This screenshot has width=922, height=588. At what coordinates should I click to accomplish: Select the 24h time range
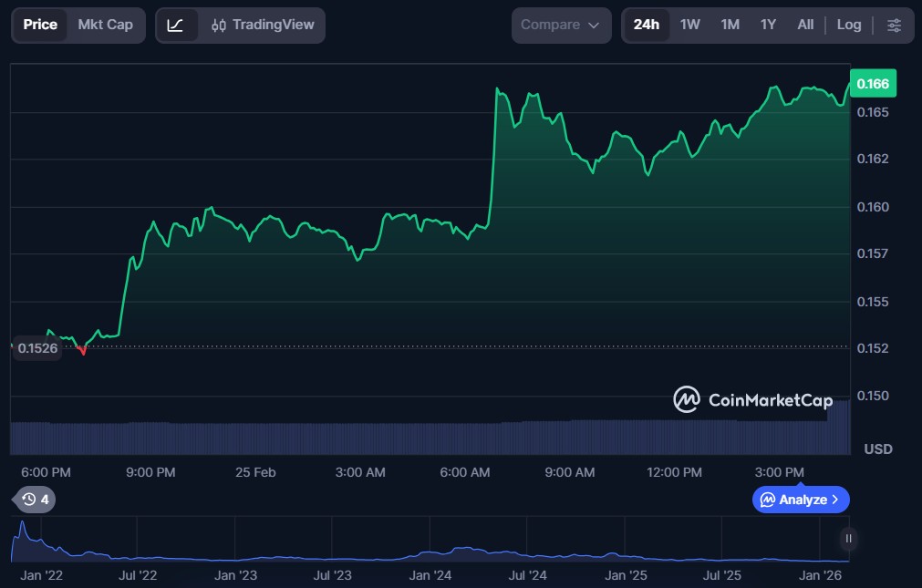pos(646,26)
